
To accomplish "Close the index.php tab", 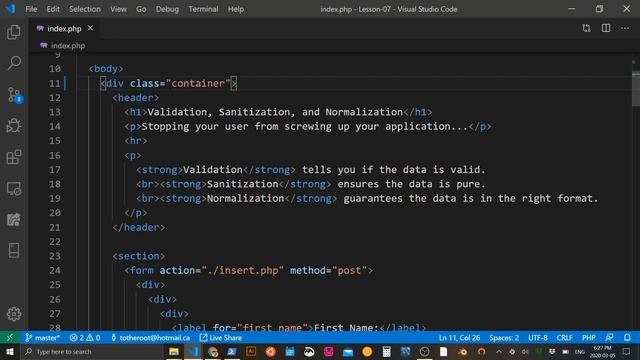I will coord(90,28).
